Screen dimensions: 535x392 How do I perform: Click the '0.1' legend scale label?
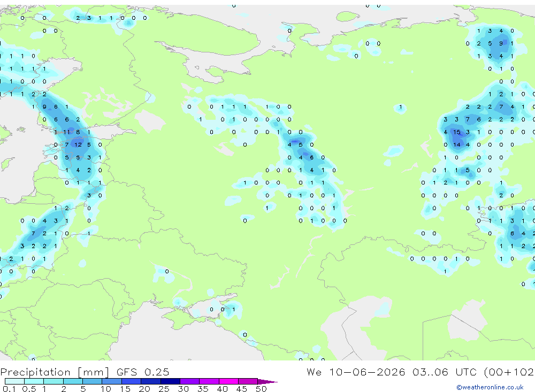[x=10, y=389]
